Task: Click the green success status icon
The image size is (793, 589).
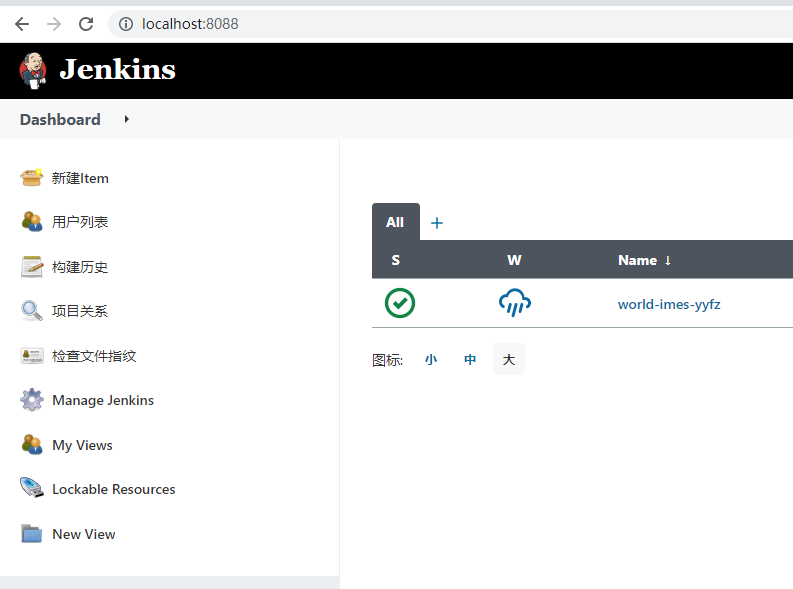Action: coord(400,303)
